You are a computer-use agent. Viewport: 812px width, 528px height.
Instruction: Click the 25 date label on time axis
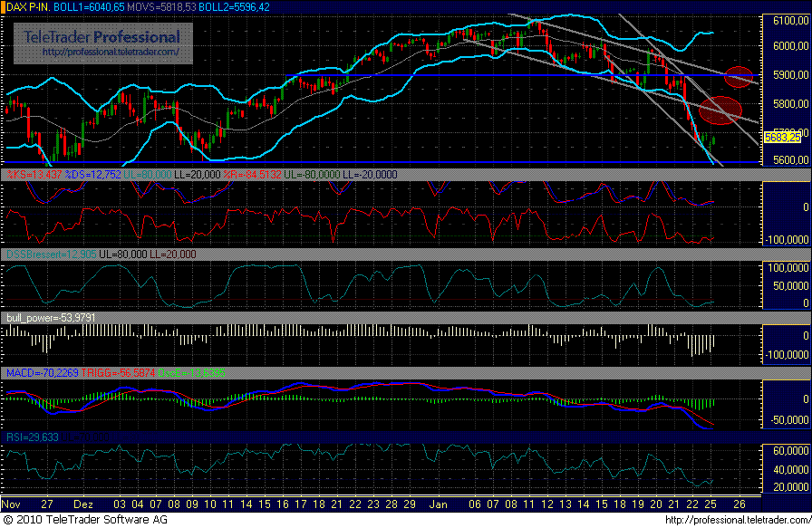(x=710, y=504)
